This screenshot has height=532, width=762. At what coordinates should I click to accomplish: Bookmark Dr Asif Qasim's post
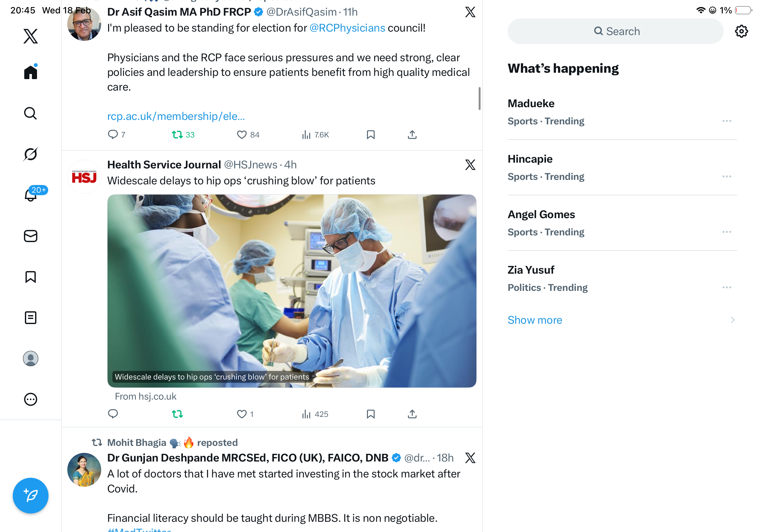click(370, 135)
